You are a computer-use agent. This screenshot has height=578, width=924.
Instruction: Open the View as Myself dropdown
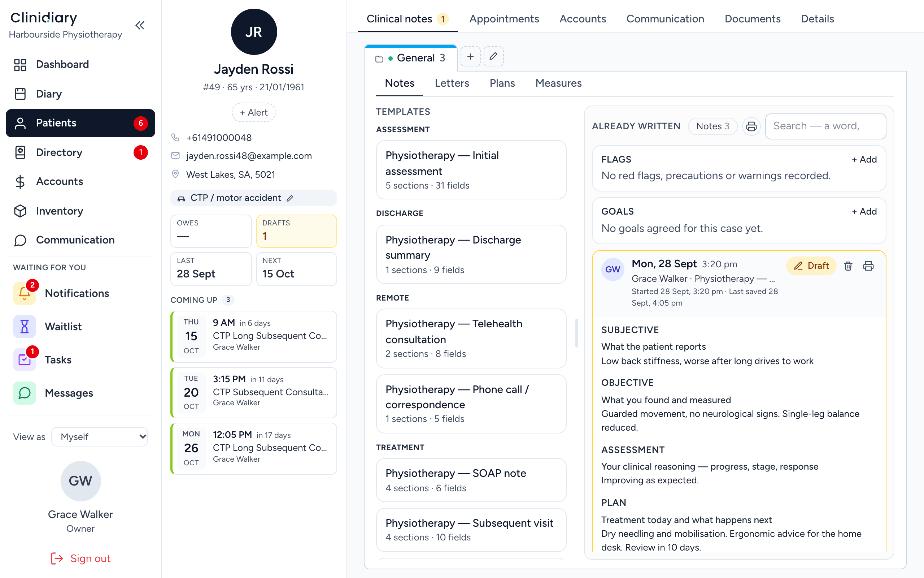[x=100, y=436]
